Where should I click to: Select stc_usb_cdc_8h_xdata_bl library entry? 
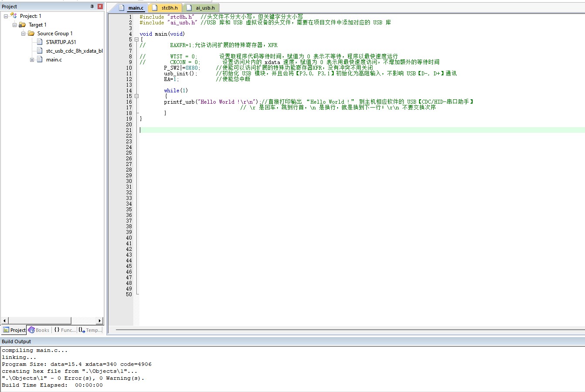coord(74,51)
